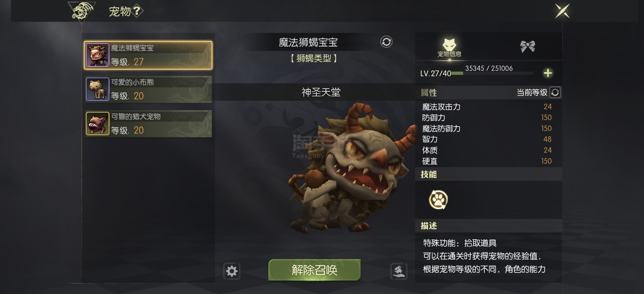Click the 解除召唤 button

(x=314, y=270)
